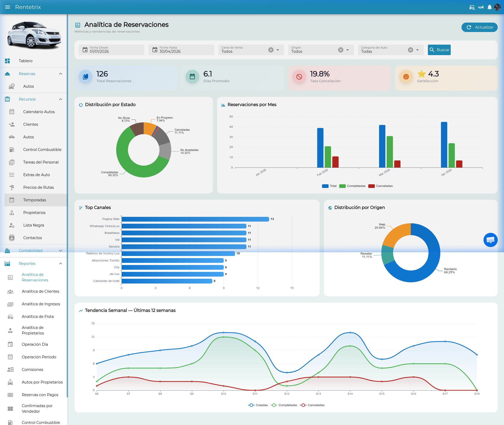Toggle the Completadas legend in monthly chart

point(352,186)
